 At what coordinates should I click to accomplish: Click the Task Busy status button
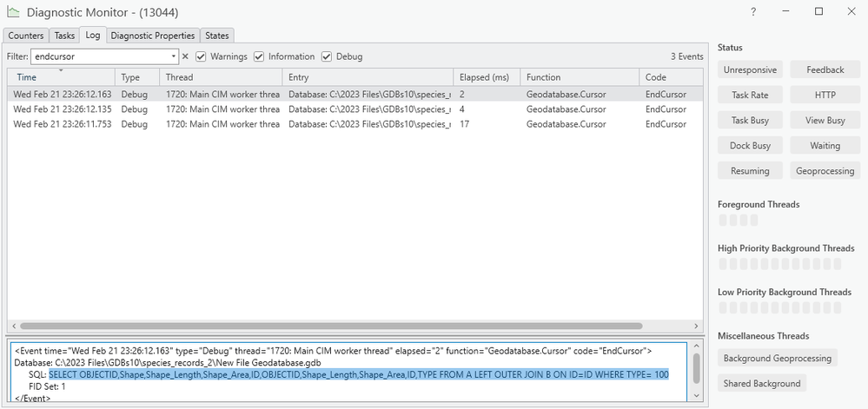[750, 120]
